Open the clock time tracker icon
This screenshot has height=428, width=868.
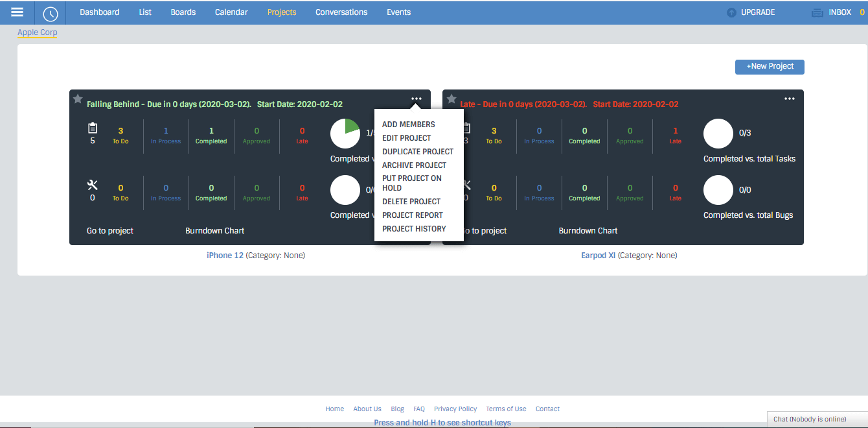point(51,13)
